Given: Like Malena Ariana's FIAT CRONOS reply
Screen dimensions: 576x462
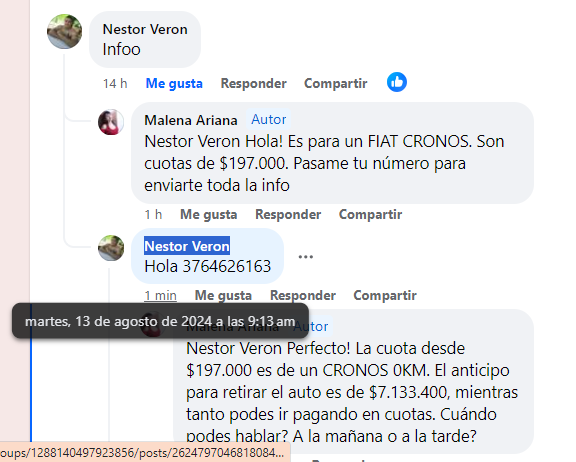Looking at the screenshot, I should click(209, 214).
